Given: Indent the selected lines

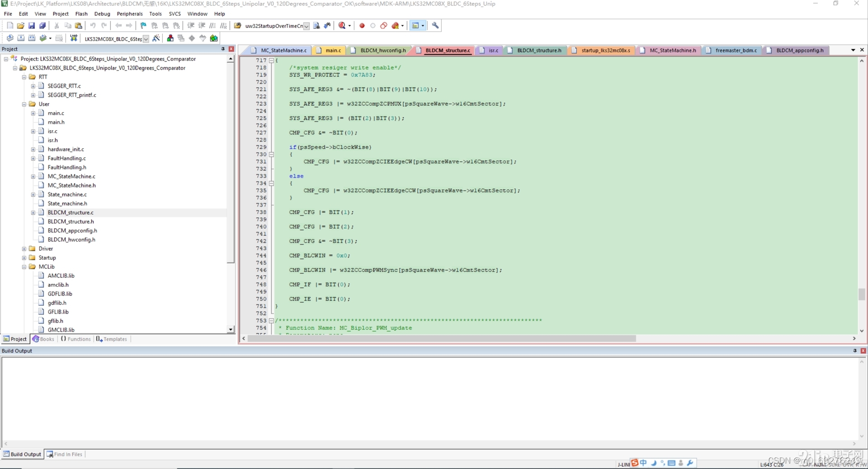Looking at the screenshot, I should [x=191, y=26].
